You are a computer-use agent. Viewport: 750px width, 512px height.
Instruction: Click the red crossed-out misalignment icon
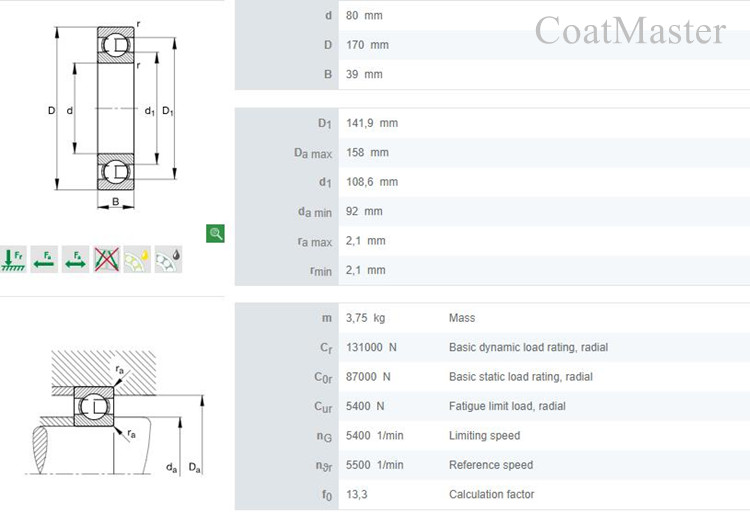pos(106,259)
